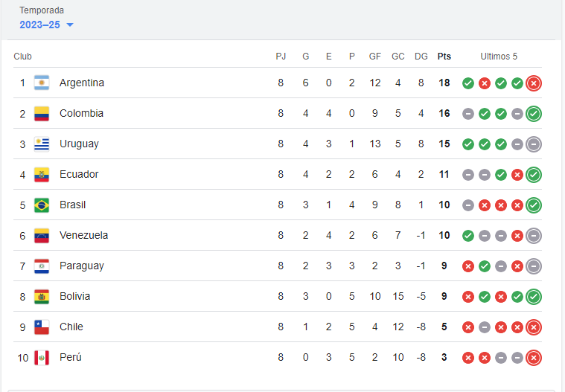The image size is (565, 392).
Task: Open the Paraguay team link
Action: tap(82, 266)
